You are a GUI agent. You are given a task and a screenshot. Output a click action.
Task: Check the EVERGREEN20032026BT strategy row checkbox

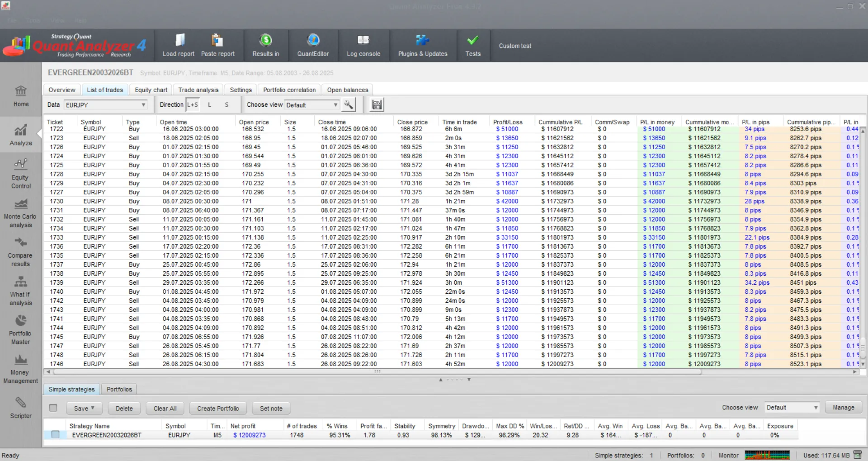(55, 435)
